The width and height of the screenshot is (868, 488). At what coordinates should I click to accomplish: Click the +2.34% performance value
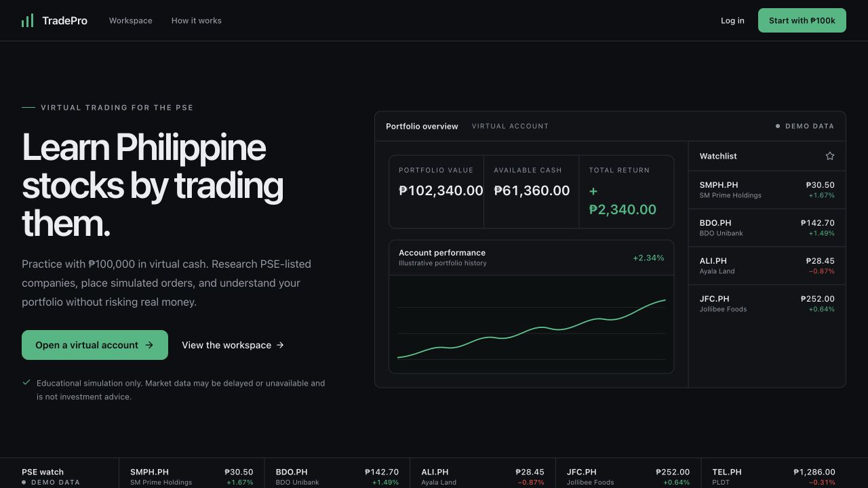pyautogui.click(x=648, y=258)
